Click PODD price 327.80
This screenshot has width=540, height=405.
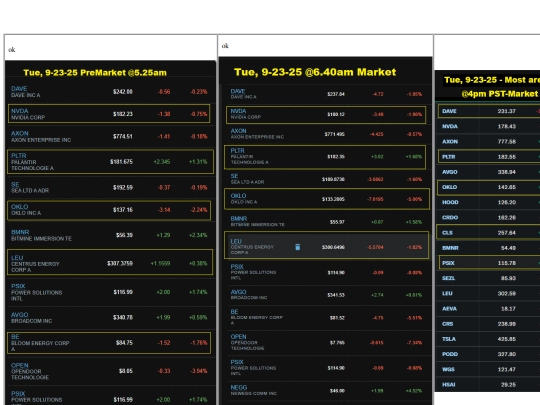click(x=507, y=354)
